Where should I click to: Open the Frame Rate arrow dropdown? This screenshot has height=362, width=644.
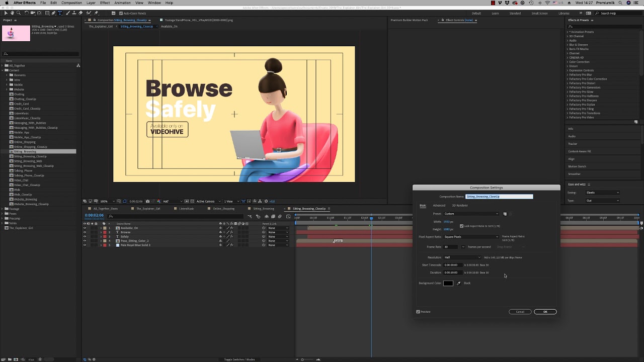click(463, 247)
